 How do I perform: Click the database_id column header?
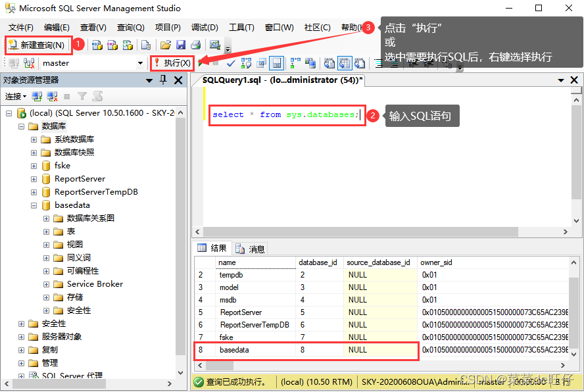(320, 262)
